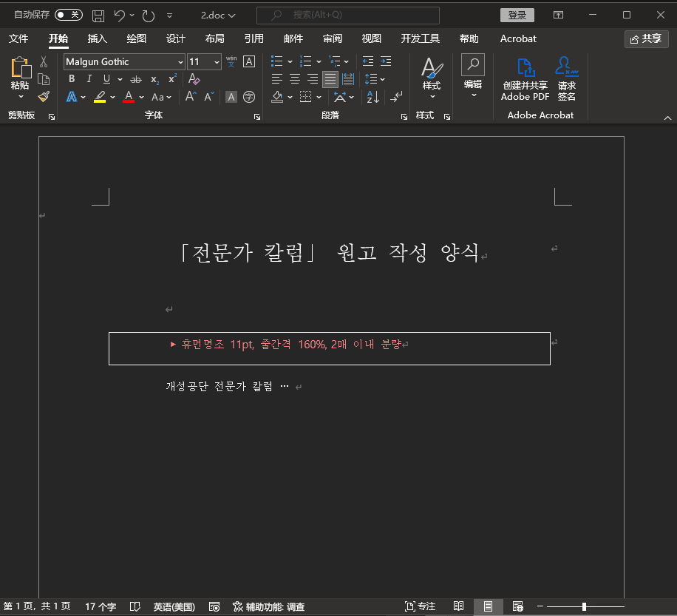The height and width of the screenshot is (616, 677).
Task: Open the 2.doc file name dropdown
Action: click(x=218, y=16)
